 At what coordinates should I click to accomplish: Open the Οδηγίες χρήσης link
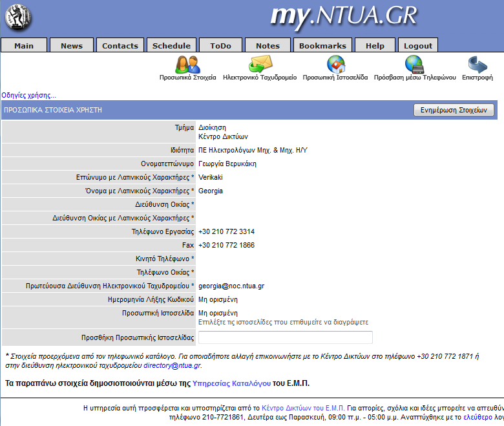pos(28,95)
